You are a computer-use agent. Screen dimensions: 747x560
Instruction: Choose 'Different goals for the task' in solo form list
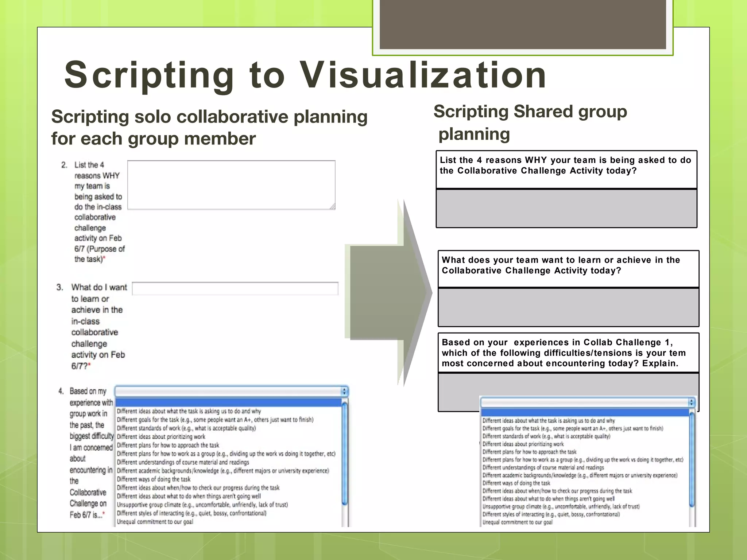click(x=215, y=420)
